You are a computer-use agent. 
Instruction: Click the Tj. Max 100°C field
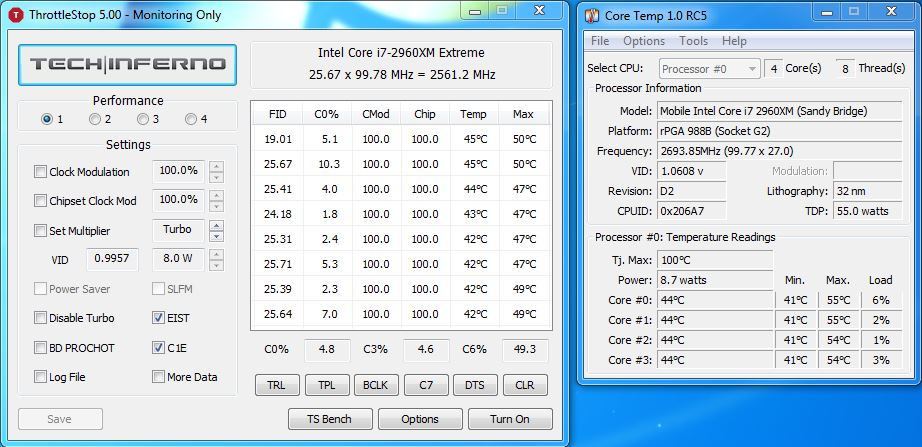click(x=715, y=260)
